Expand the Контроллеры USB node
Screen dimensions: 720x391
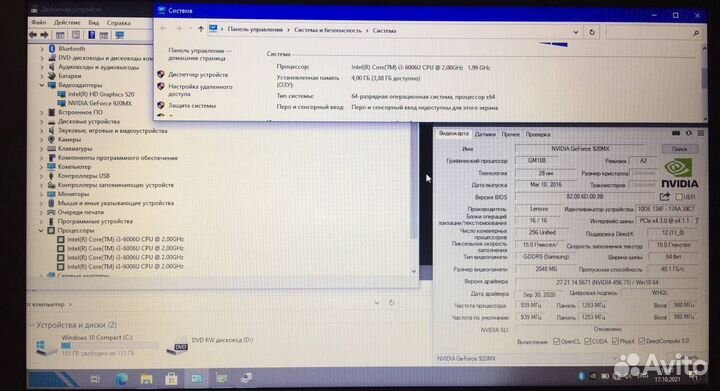42,176
